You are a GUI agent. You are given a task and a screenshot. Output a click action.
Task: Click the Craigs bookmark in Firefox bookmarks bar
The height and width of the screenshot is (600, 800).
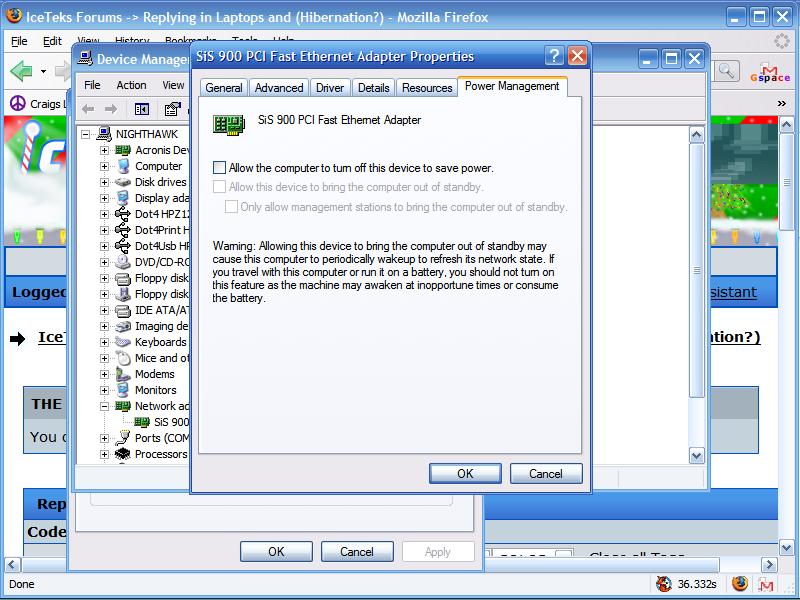click(x=37, y=104)
